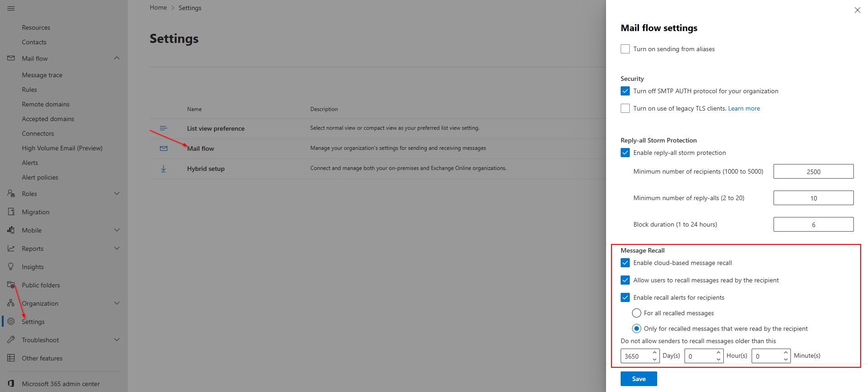Click the Insights lightbulb icon
The image size is (868, 392).
[x=11, y=267]
